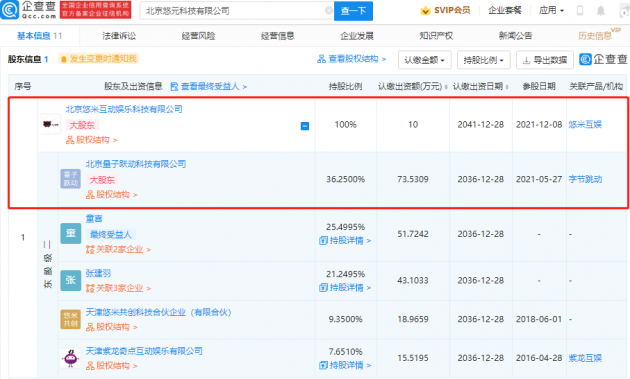Open SVIP会员 membership link
Screen dimensions: 630x379
click(x=445, y=10)
